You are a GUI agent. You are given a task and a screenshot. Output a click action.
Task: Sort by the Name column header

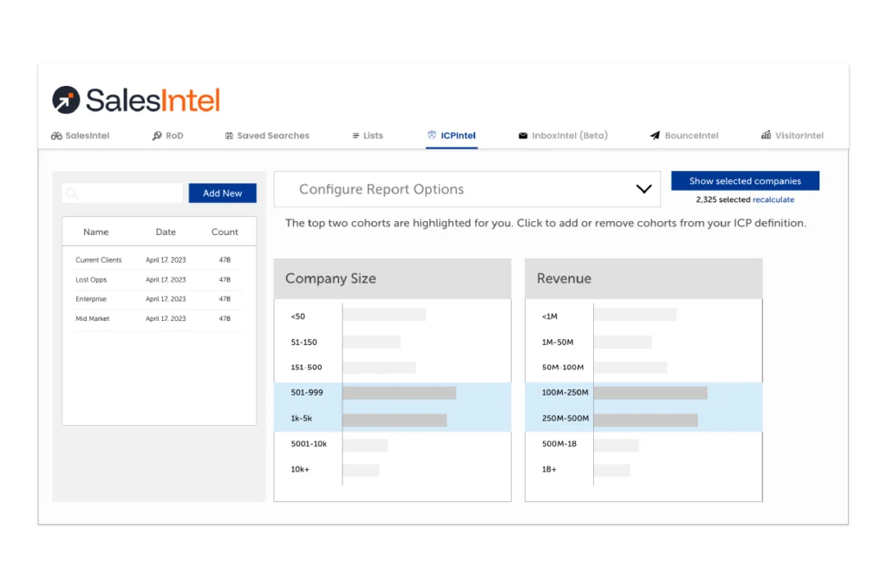coord(95,232)
